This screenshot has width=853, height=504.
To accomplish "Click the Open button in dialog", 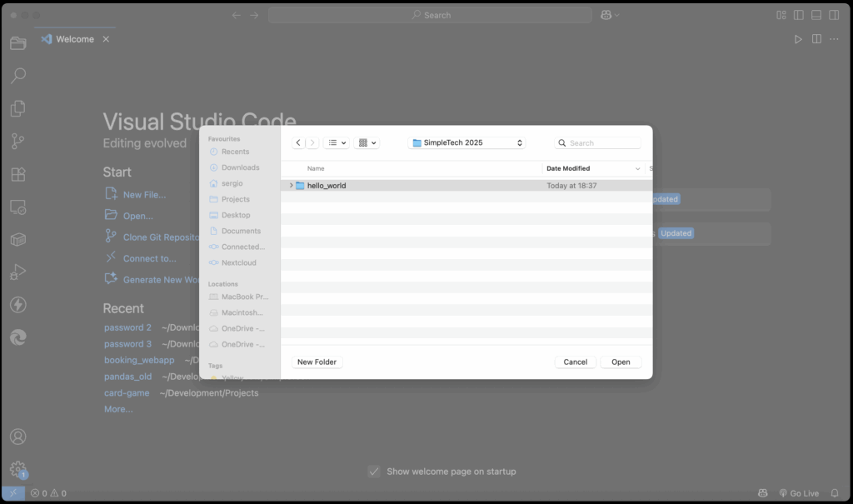I will pyautogui.click(x=621, y=362).
